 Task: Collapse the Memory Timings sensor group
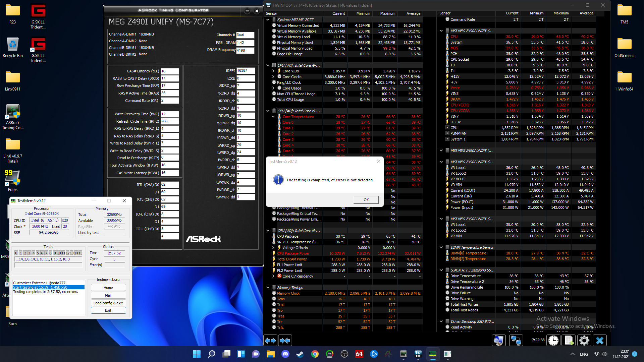tap(268, 288)
